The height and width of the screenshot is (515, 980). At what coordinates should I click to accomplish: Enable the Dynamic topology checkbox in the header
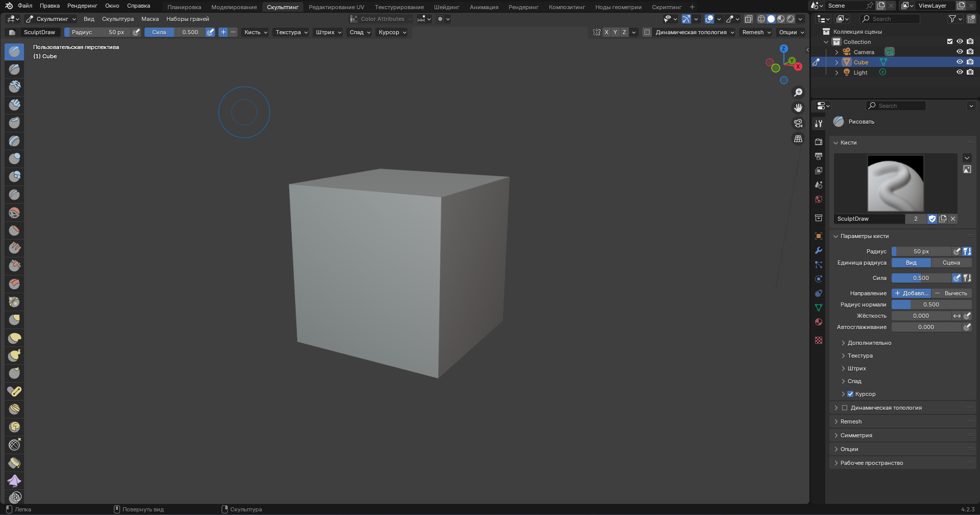647,32
